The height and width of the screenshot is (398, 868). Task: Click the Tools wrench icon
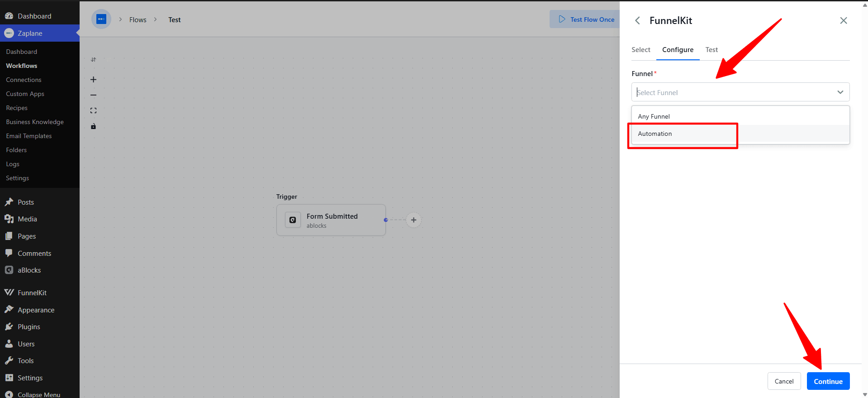[x=9, y=360]
